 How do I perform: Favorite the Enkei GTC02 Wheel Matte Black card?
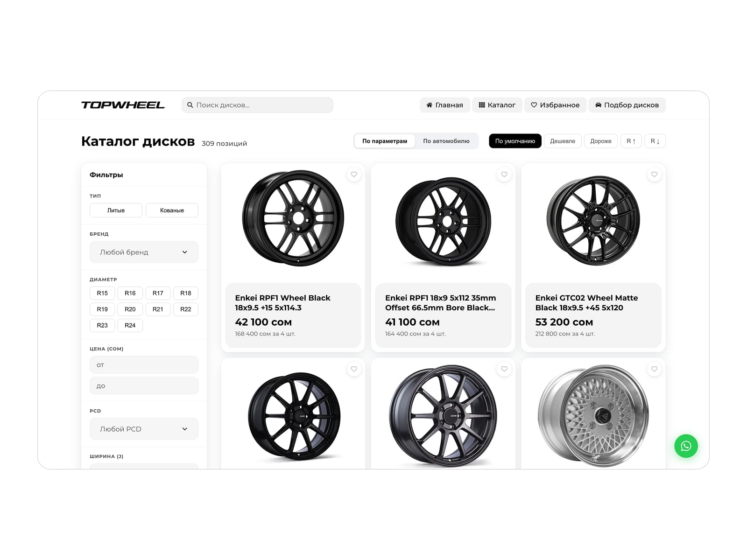pyautogui.click(x=654, y=175)
